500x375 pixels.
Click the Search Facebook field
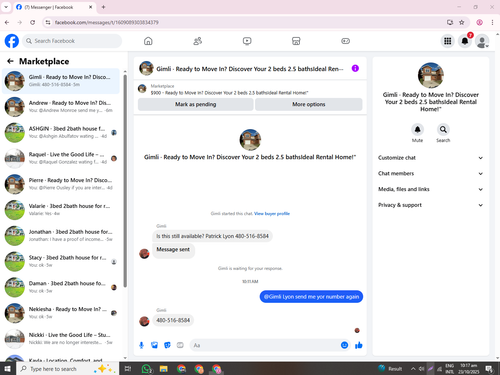point(72,41)
